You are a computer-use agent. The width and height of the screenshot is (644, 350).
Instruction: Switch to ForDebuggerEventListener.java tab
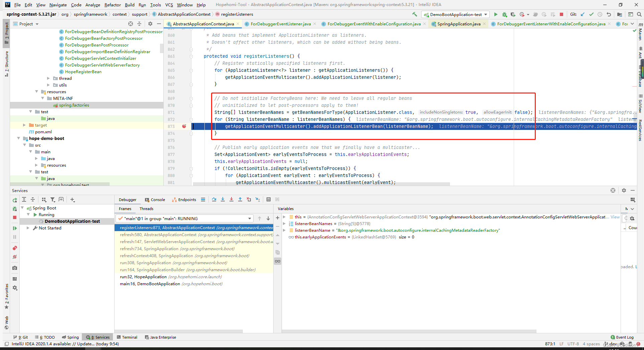[x=281, y=24]
